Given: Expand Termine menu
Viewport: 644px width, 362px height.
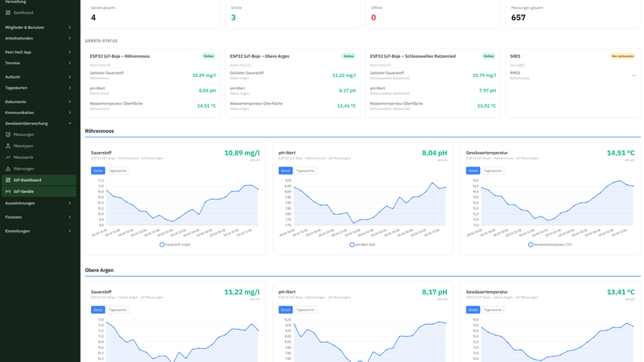Looking at the screenshot, I should 38,64.
